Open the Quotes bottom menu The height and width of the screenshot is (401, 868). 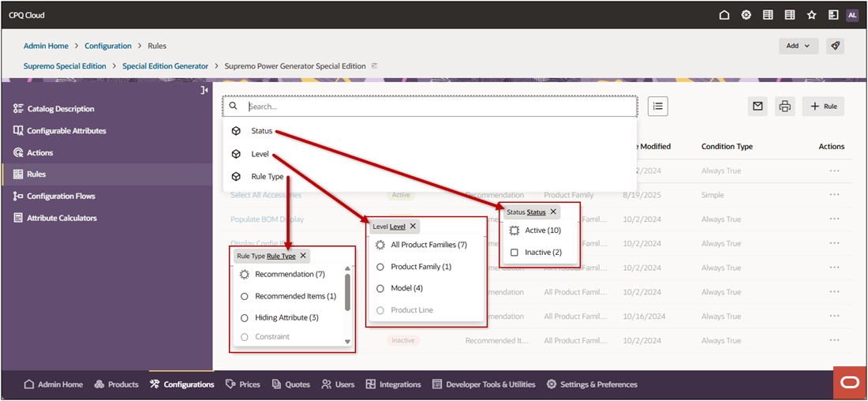(x=291, y=384)
